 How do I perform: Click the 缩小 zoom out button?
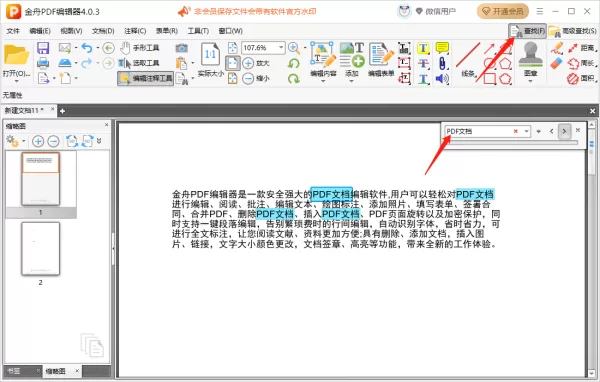point(256,78)
